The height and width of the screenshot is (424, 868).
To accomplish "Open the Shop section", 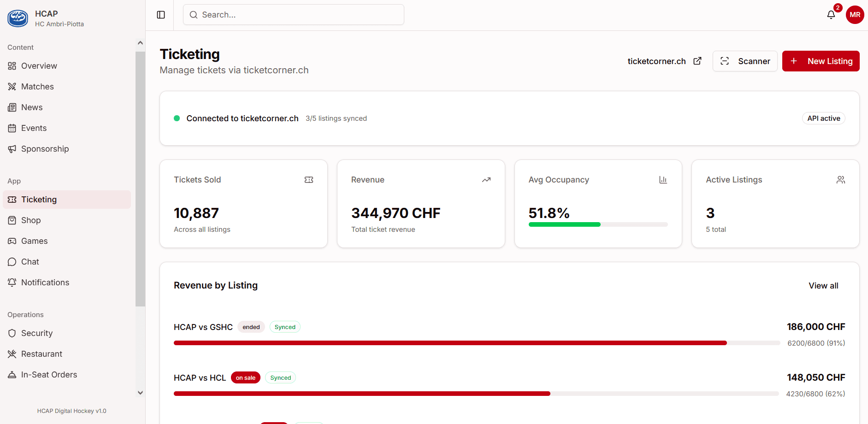I will point(67,220).
